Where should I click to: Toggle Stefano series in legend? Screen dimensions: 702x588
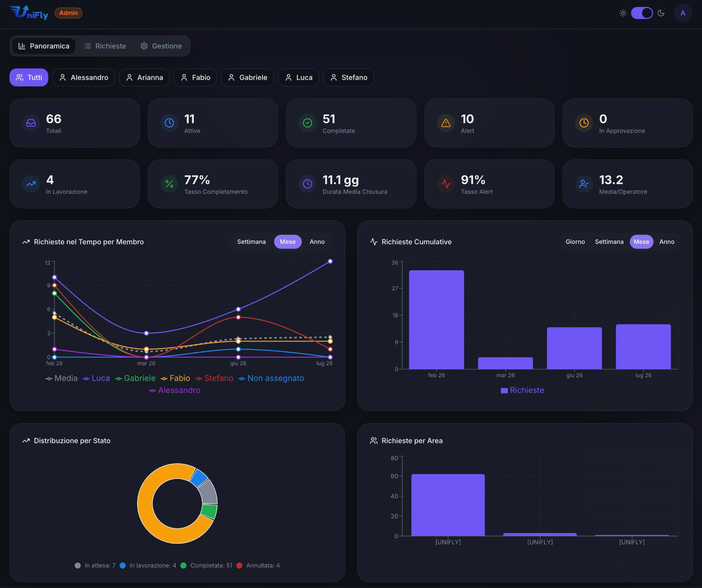(x=214, y=378)
